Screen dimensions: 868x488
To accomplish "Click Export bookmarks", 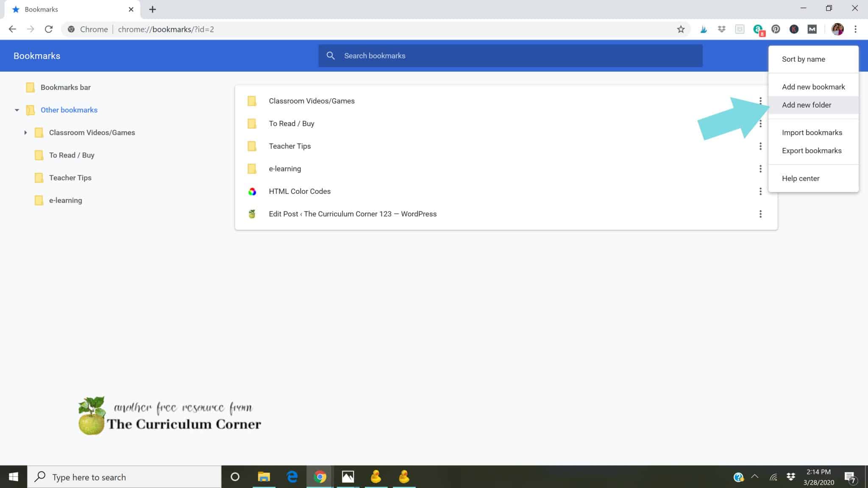I will [x=811, y=150].
